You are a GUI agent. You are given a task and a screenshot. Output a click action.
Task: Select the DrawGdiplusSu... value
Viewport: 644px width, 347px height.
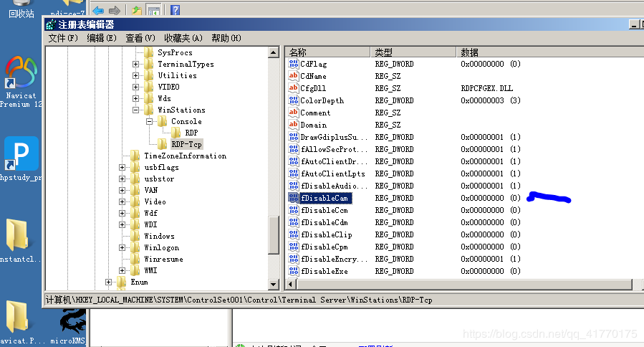point(334,137)
